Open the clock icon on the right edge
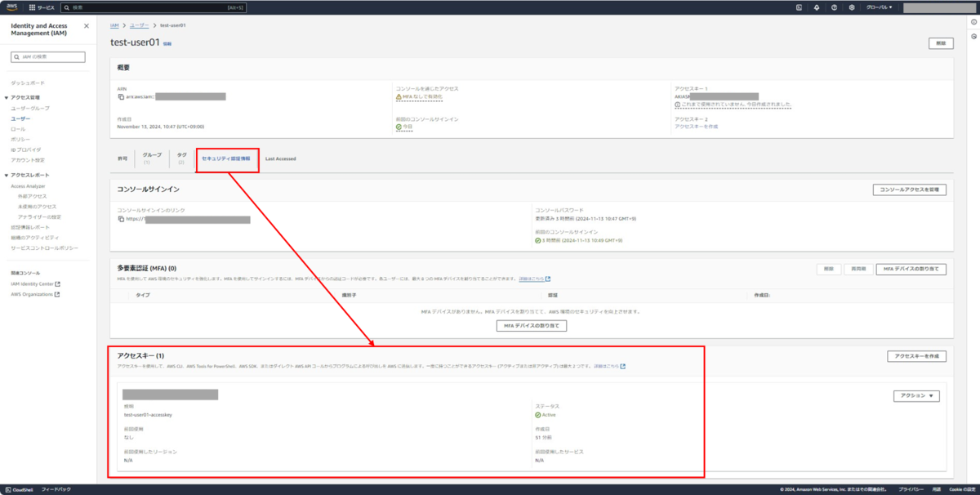The width and height of the screenshot is (980, 495). (973, 38)
